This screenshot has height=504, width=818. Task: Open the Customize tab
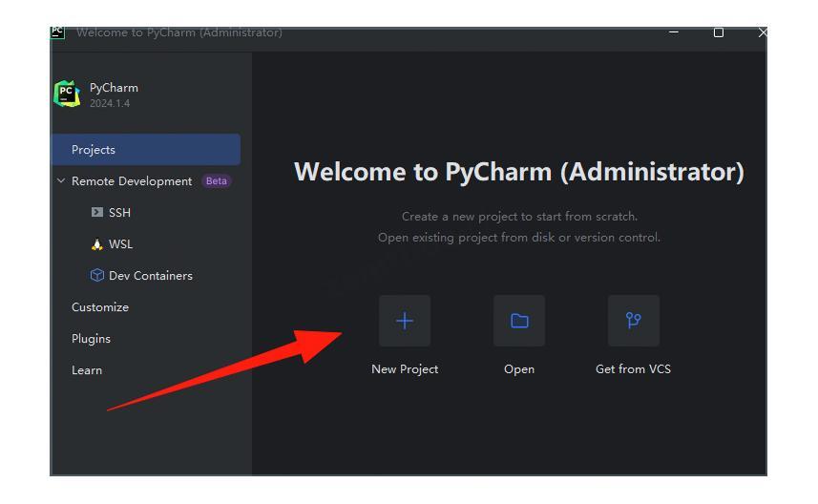[x=100, y=306]
